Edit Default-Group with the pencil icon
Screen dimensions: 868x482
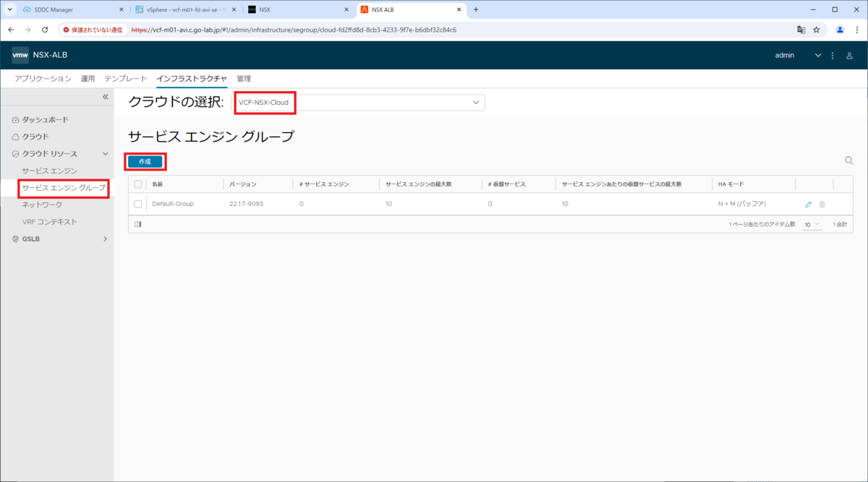coord(809,205)
